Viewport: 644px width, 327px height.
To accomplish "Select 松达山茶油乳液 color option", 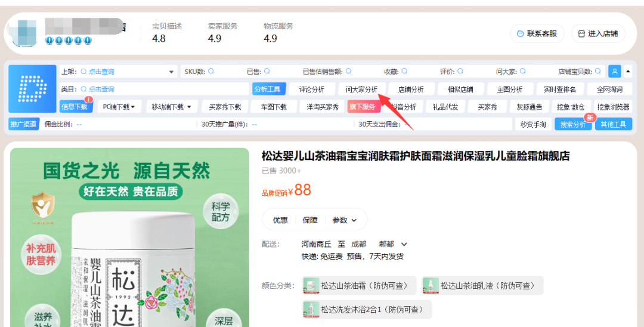I will (x=482, y=285).
